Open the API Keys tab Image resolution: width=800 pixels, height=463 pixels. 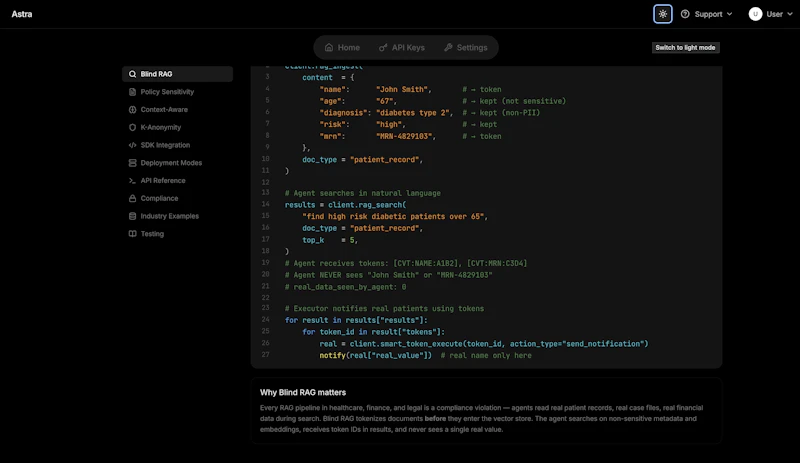402,47
